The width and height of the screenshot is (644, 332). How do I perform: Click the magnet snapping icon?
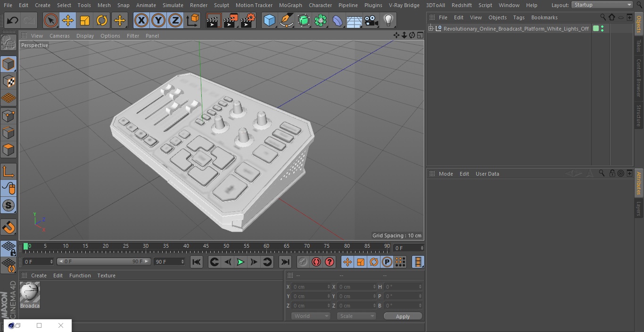tap(8, 227)
